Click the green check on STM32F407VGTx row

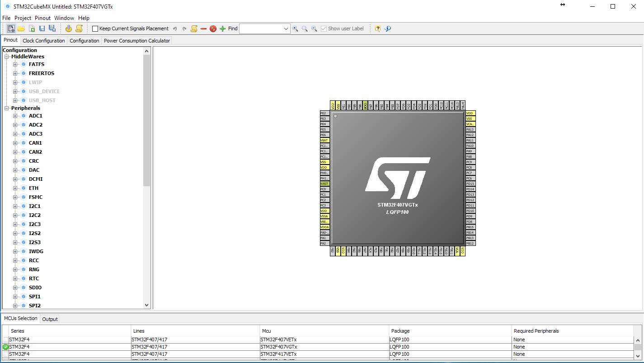pos(5,347)
